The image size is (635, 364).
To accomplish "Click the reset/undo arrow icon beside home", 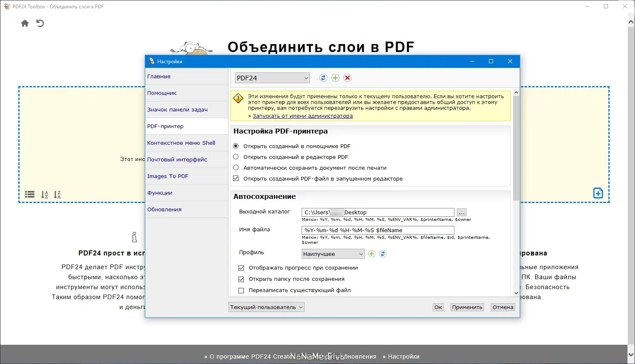I will coord(40,23).
